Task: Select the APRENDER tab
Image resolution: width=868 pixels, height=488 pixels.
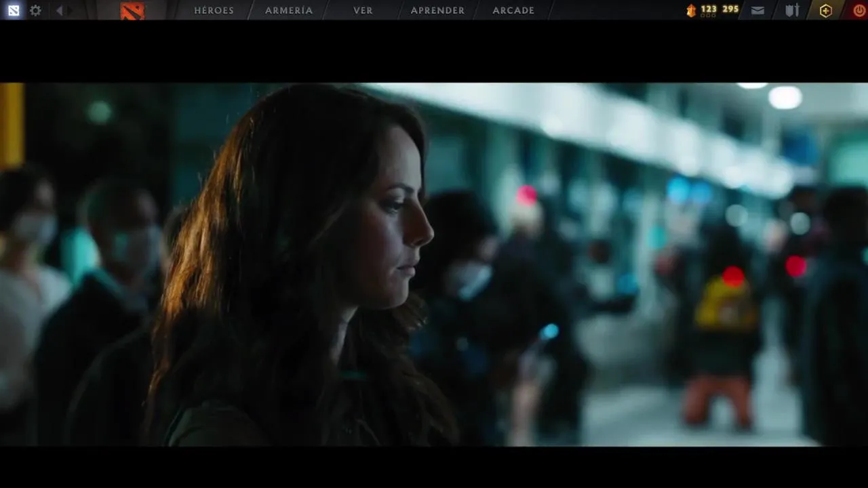Action: (437, 10)
